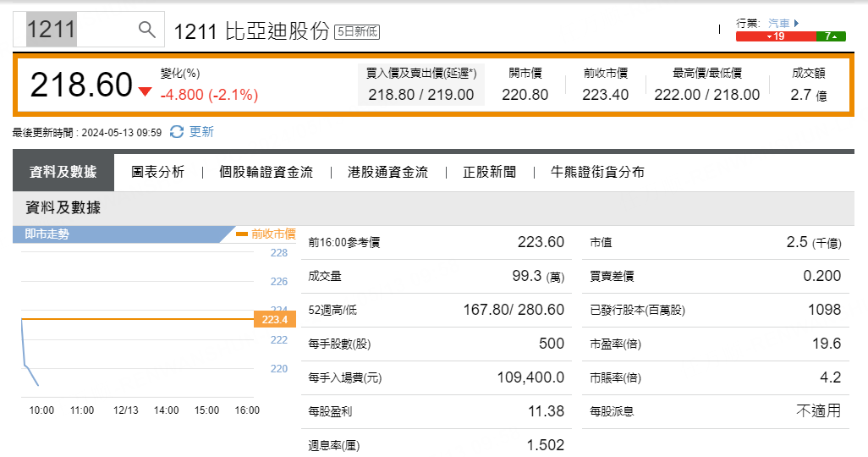Click the opening price 220.80

point(525,95)
